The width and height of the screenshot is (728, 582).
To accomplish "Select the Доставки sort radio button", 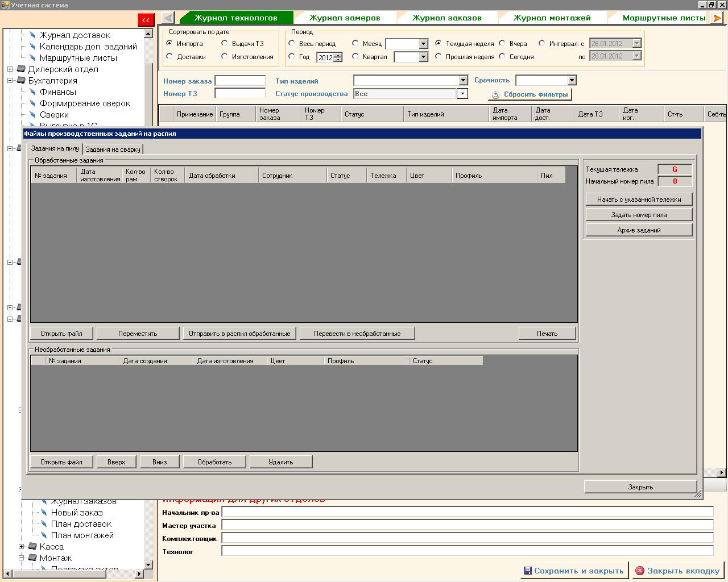I will tap(169, 56).
